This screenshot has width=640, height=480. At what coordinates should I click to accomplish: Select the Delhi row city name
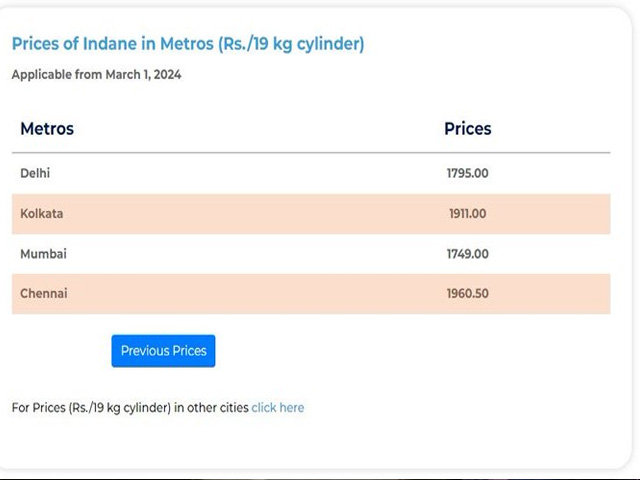click(x=35, y=173)
